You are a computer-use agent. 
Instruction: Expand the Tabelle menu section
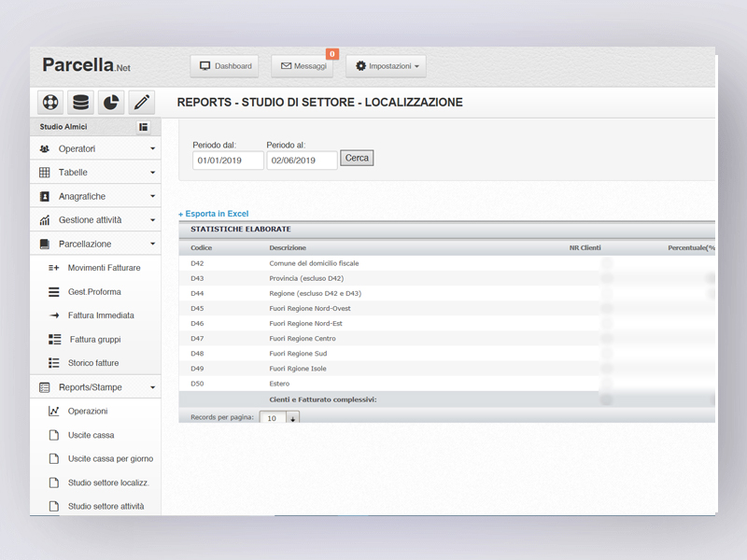tap(95, 173)
